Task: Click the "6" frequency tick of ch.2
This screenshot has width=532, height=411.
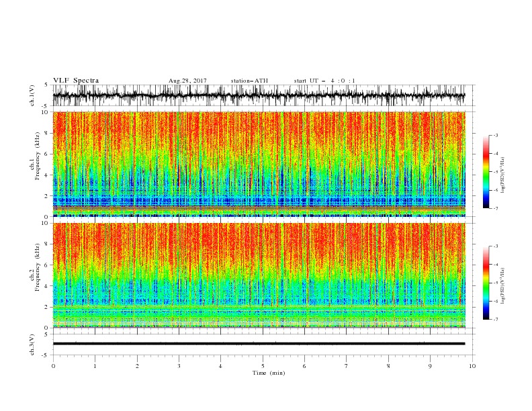Action: point(46,265)
